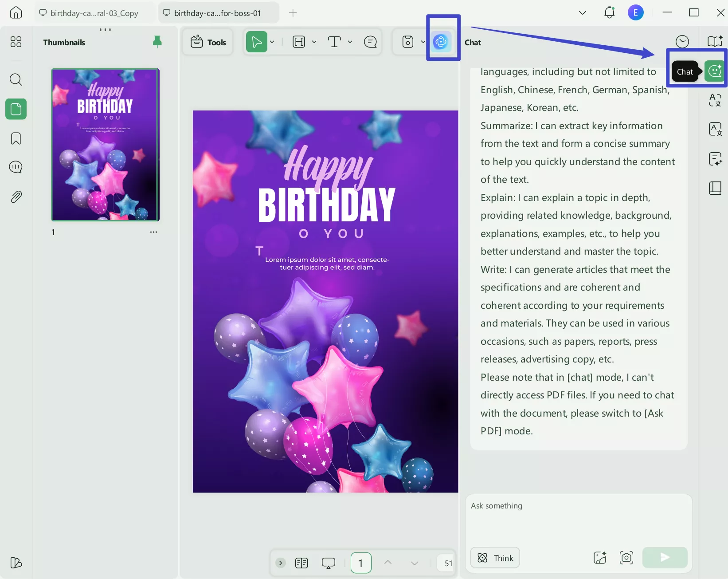The image size is (728, 579).
Task: Toggle two-page book reading view
Action: 301,563
